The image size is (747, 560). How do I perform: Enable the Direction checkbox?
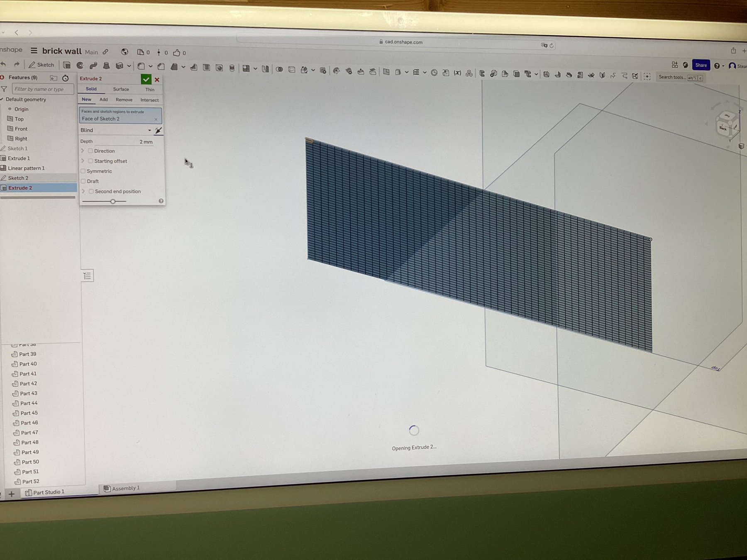click(x=90, y=151)
